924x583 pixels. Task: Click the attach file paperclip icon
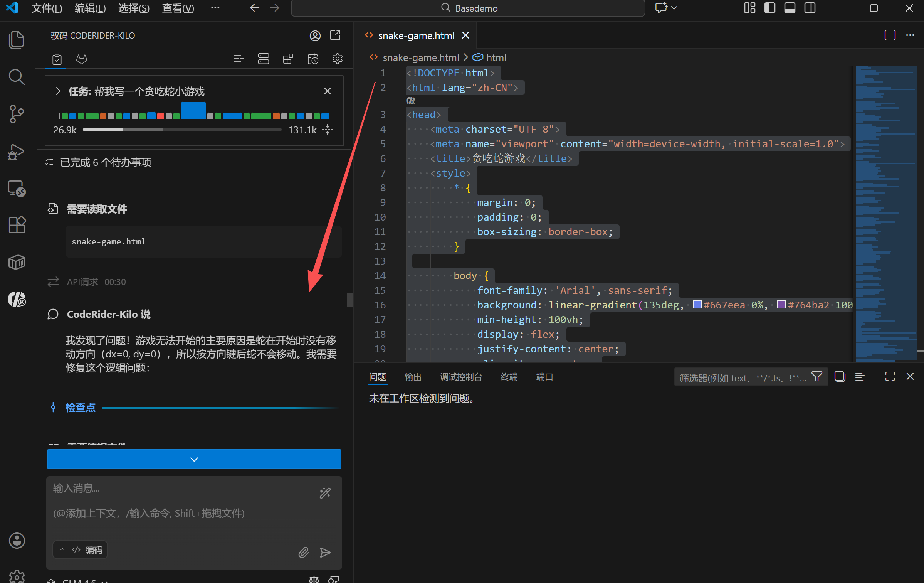(x=304, y=553)
